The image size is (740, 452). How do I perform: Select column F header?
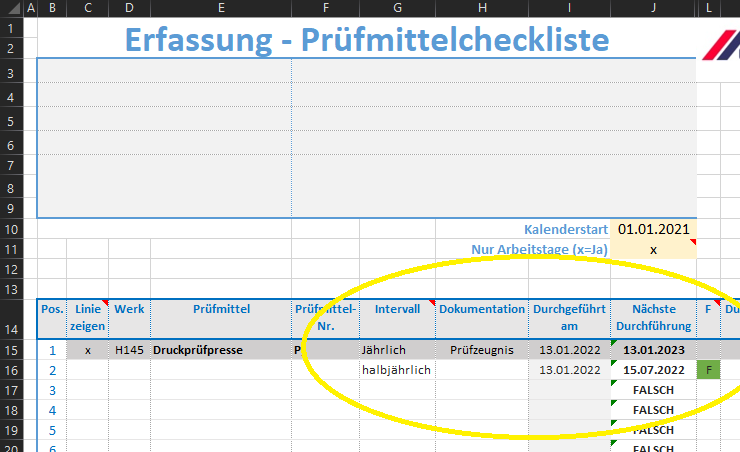tap(326, 8)
